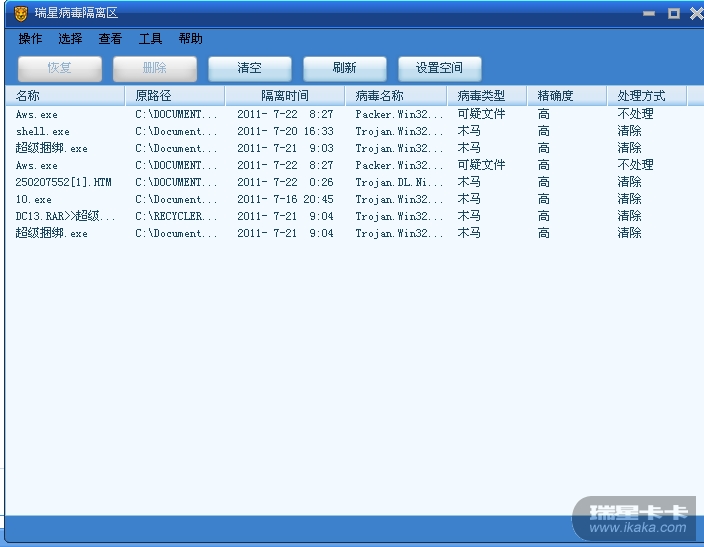Viewport: 704px width, 547px height.
Task: Click the 删除 button
Action: click(155, 68)
